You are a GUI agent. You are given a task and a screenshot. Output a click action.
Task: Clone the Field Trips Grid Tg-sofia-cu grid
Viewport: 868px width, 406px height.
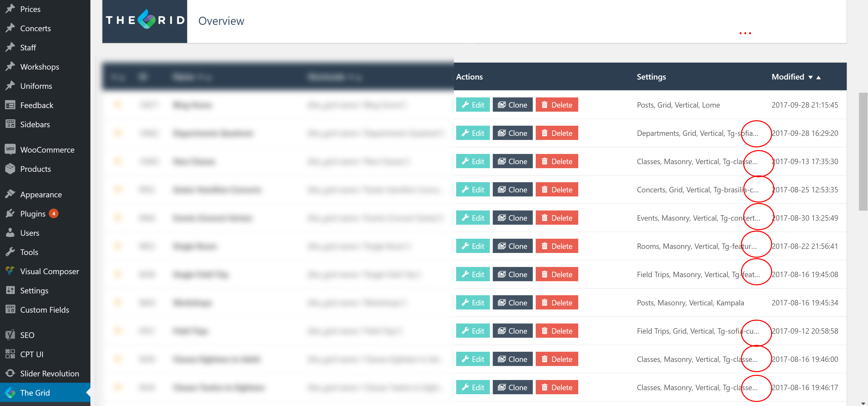512,331
